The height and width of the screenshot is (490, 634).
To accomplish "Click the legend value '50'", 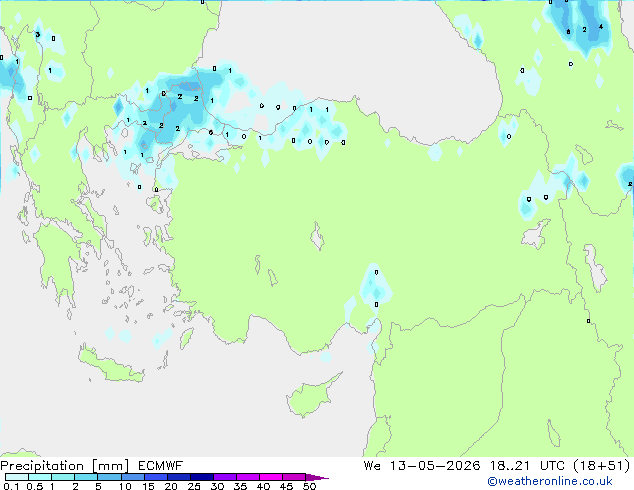I will tap(309, 486).
